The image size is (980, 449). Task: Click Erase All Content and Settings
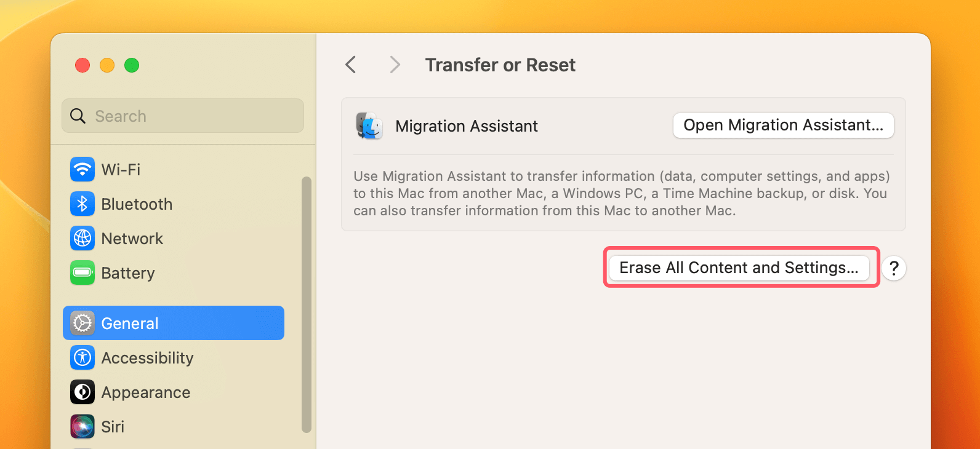point(739,268)
